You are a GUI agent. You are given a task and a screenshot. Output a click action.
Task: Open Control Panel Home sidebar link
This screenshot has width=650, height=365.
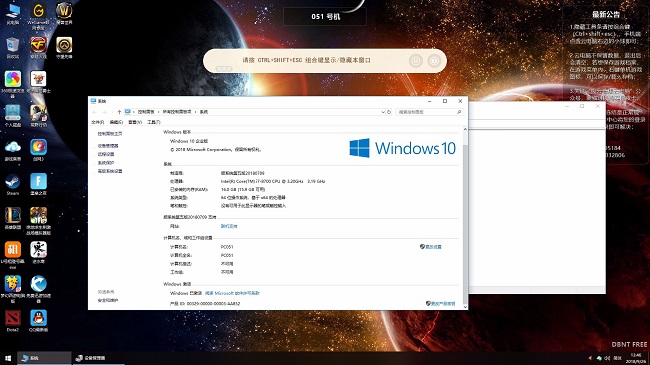pyautogui.click(x=110, y=134)
